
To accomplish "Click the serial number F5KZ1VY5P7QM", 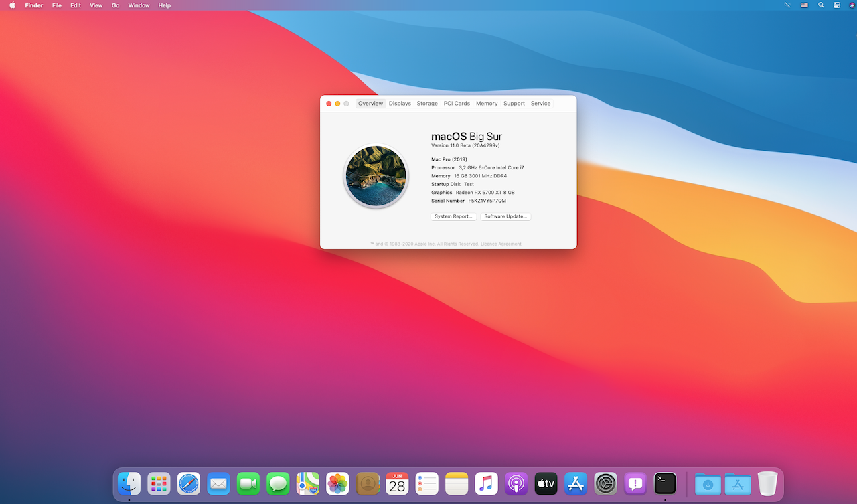I will (487, 201).
